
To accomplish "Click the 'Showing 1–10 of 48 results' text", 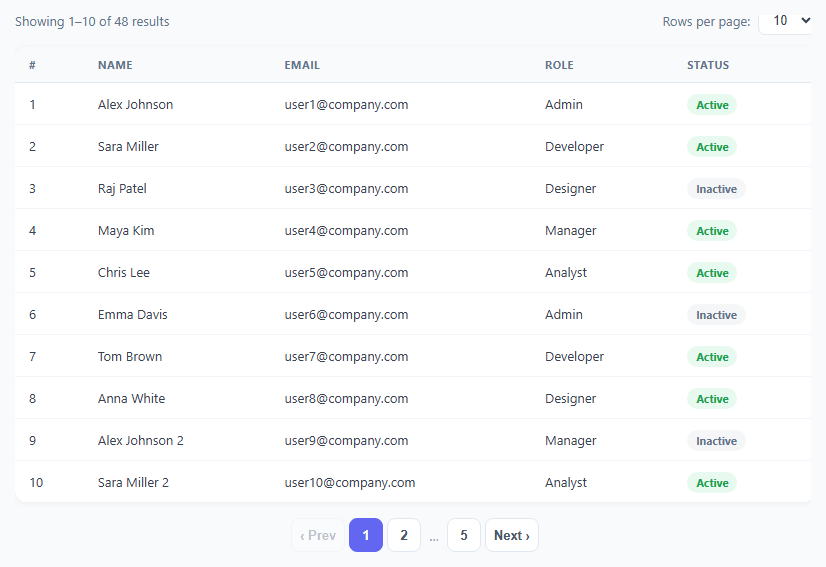I will point(92,22).
